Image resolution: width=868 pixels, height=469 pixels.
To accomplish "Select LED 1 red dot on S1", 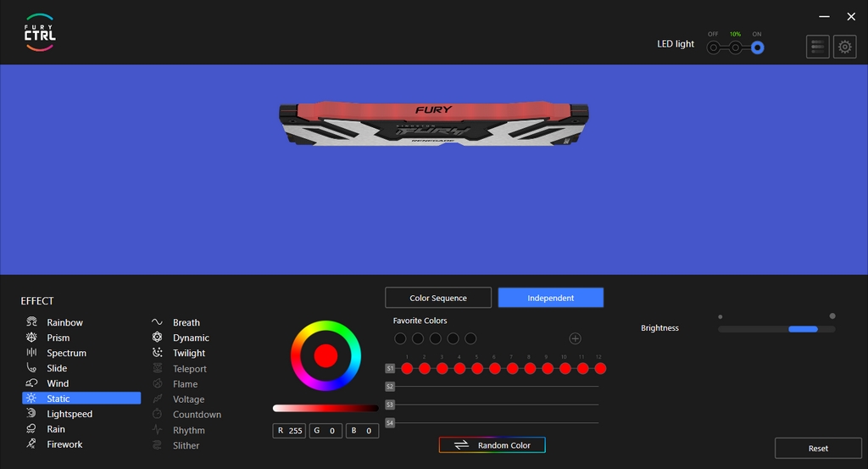I will click(407, 368).
